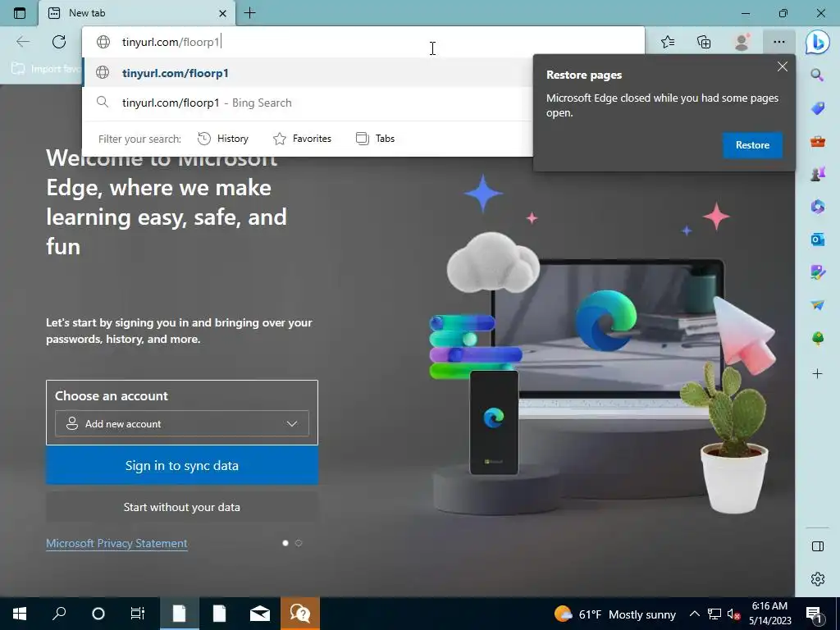Open sidebar Search magnifier icon
Viewport: 840px width, 630px height.
[x=817, y=75]
